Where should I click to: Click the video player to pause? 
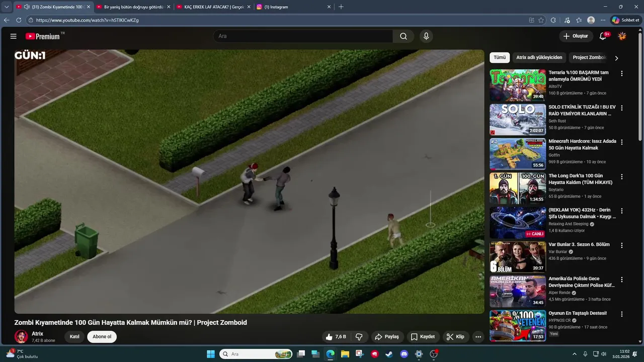(249, 182)
